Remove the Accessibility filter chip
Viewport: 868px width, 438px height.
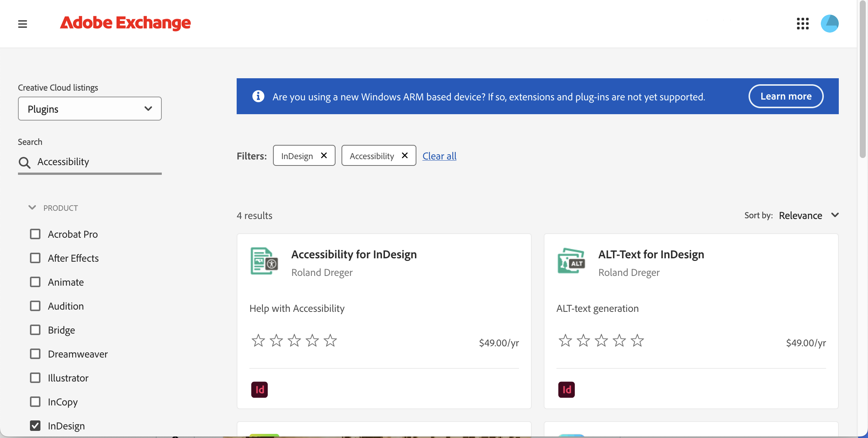coord(405,155)
